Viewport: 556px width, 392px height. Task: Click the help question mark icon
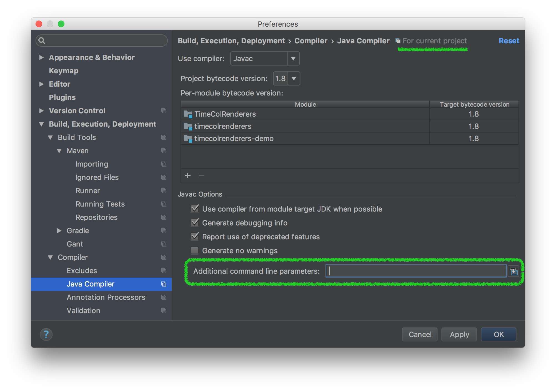pos(46,334)
